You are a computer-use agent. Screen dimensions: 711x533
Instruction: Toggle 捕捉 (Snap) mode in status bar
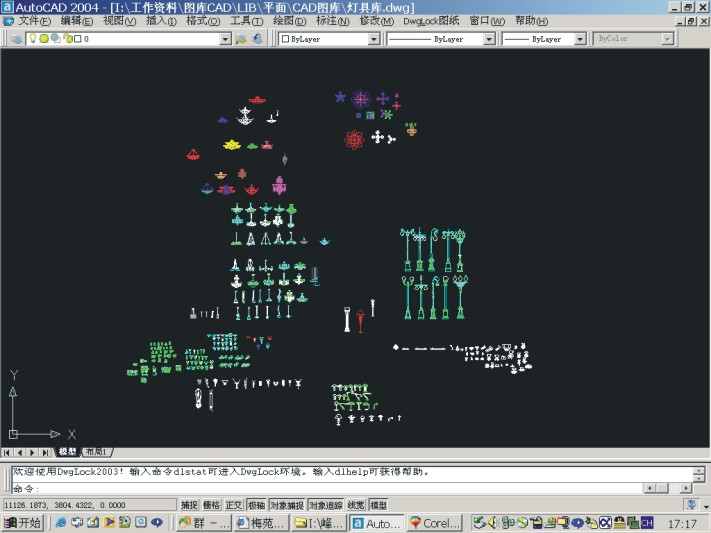click(189, 505)
